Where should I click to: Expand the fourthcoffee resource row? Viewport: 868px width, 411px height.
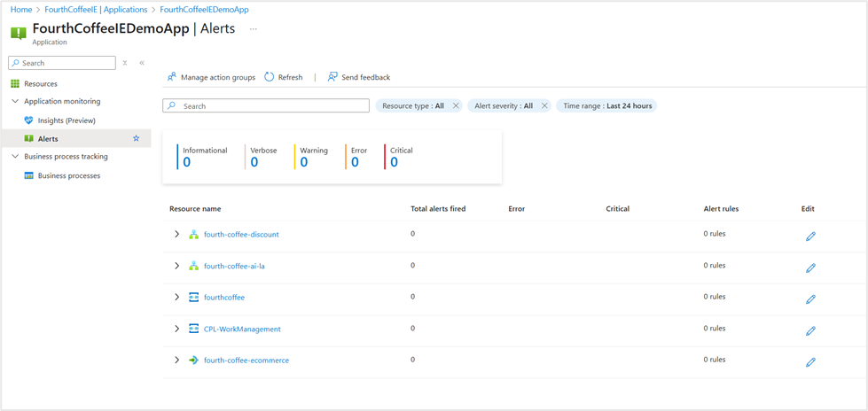176,298
